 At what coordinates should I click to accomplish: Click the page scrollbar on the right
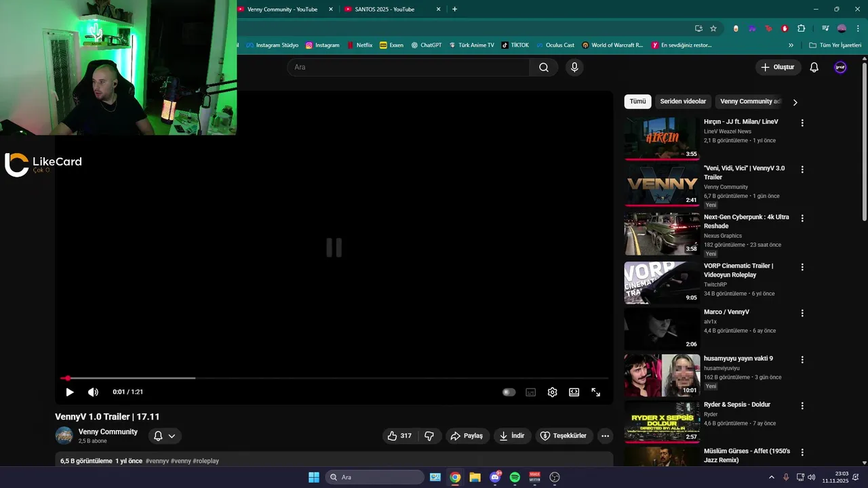click(x=865, y=142)
